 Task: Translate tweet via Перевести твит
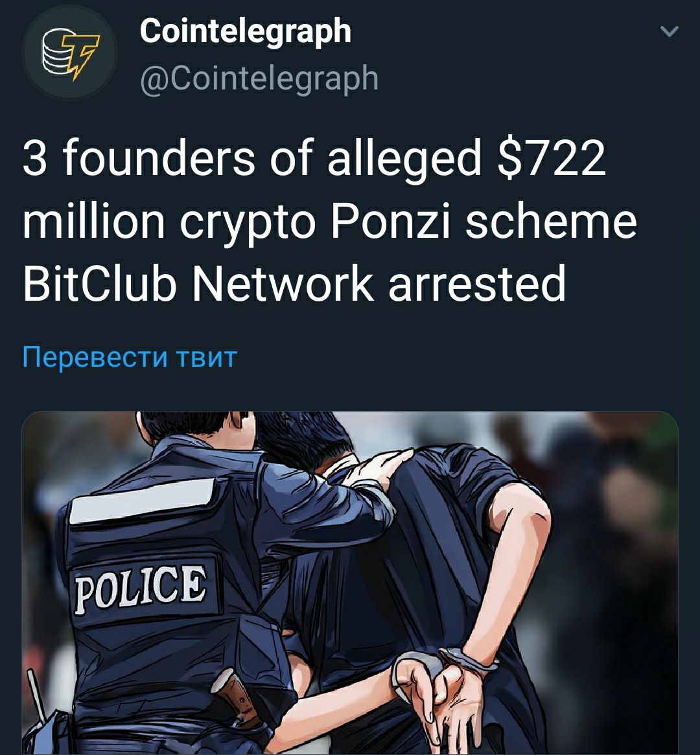[130, 358]
